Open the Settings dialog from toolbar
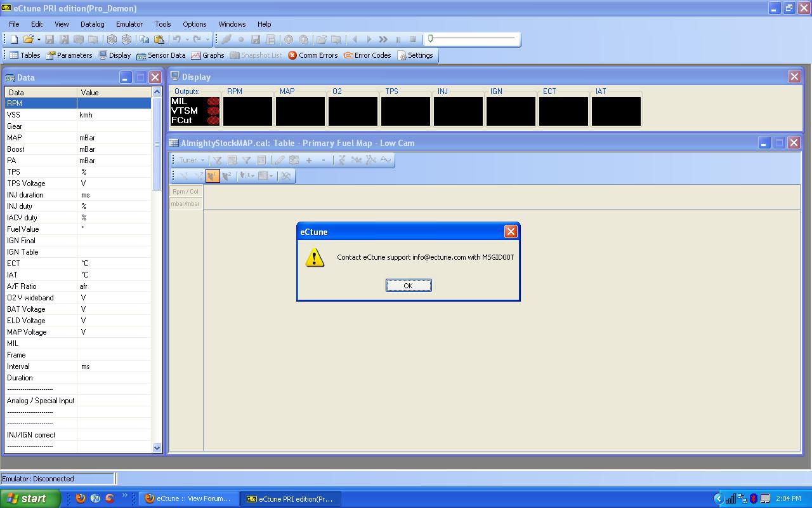 point(415,55)
